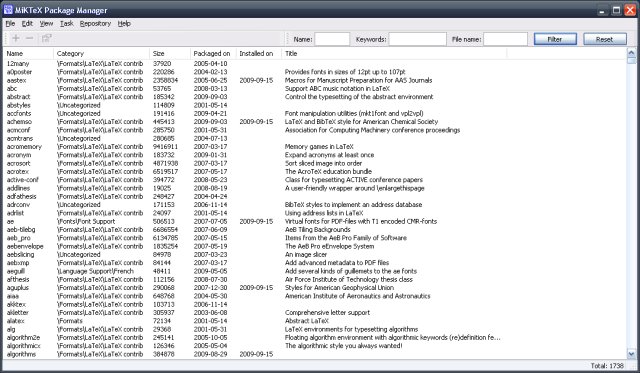Sort by the Installed on column header
Image resolution: width=640 pixels, height=373 pixels.
pos(259,53)
